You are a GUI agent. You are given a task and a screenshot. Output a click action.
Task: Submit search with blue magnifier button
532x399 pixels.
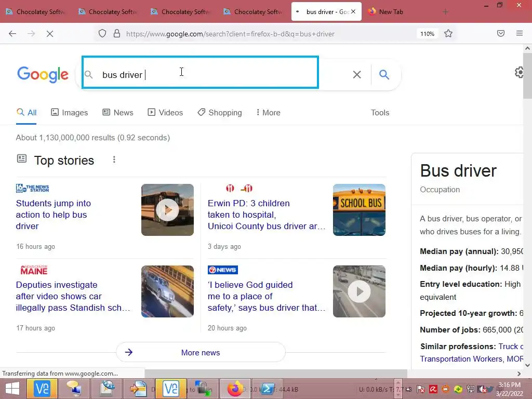[x=384, y=75]
